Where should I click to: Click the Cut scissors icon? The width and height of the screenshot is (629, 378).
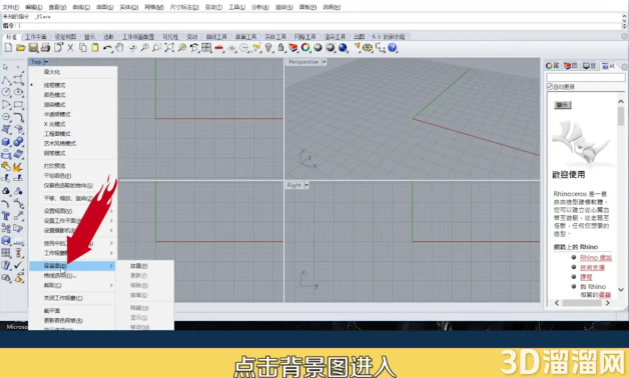(70, 48)
